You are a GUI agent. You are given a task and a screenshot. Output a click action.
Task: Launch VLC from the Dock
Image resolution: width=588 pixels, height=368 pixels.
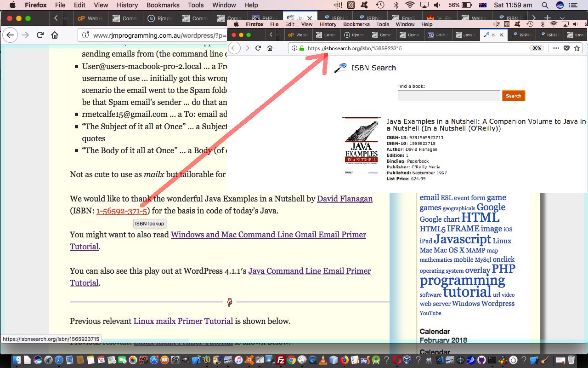click(323, 360)
